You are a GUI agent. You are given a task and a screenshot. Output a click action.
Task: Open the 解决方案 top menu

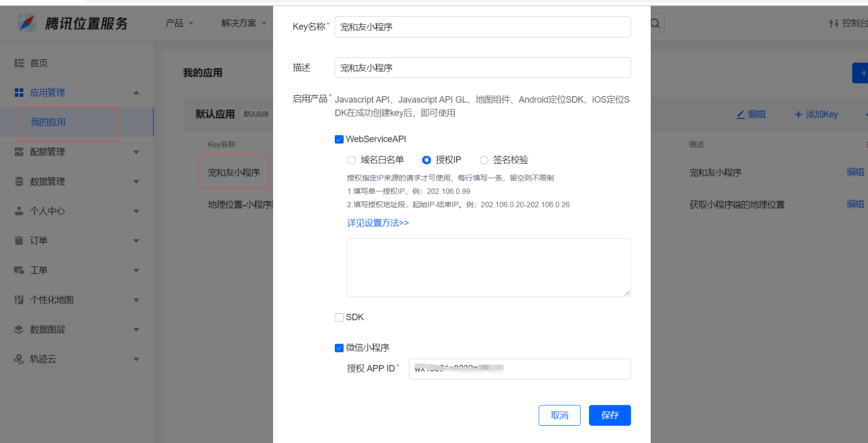(244, 23)
